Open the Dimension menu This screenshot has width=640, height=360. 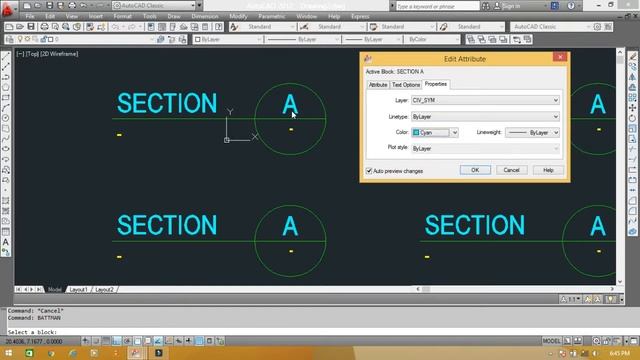click(x=205, y=16)
